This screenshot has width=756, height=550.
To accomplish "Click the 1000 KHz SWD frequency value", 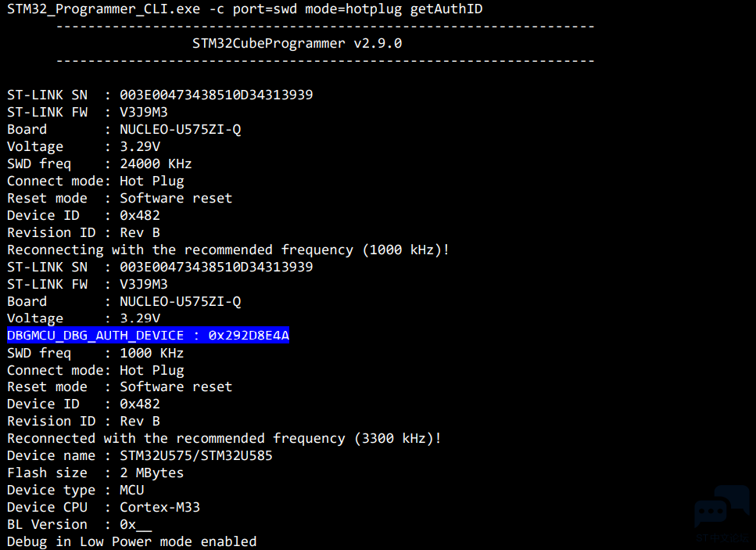I will (152, 353).
